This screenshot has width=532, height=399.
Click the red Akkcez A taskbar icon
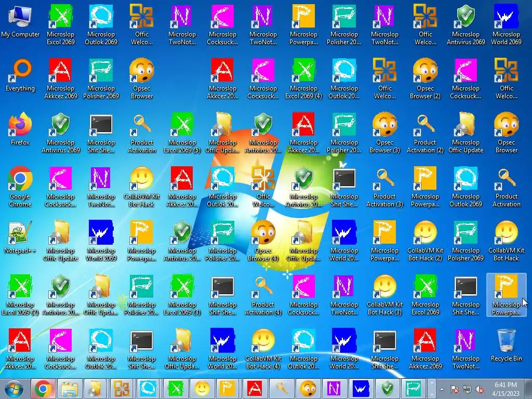pos(255,389)
